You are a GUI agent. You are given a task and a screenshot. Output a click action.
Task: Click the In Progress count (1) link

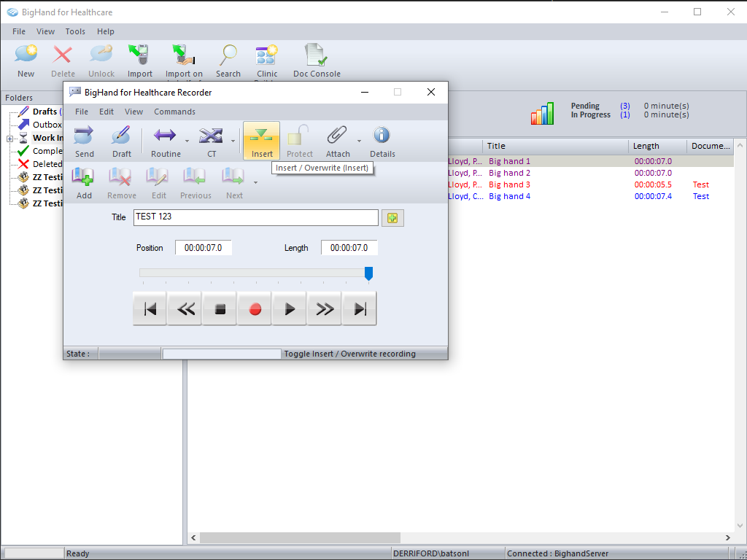click(x=625, y=114)
